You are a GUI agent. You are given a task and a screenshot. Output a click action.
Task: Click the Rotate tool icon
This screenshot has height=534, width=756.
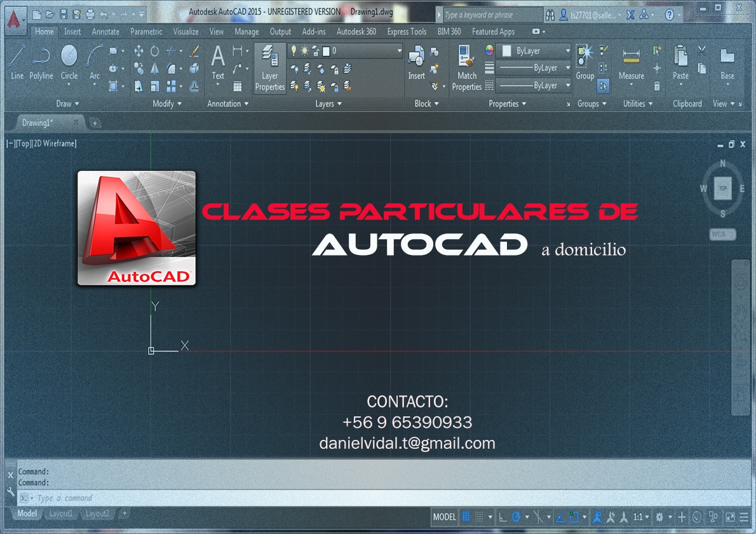click(x=154, y=51)
